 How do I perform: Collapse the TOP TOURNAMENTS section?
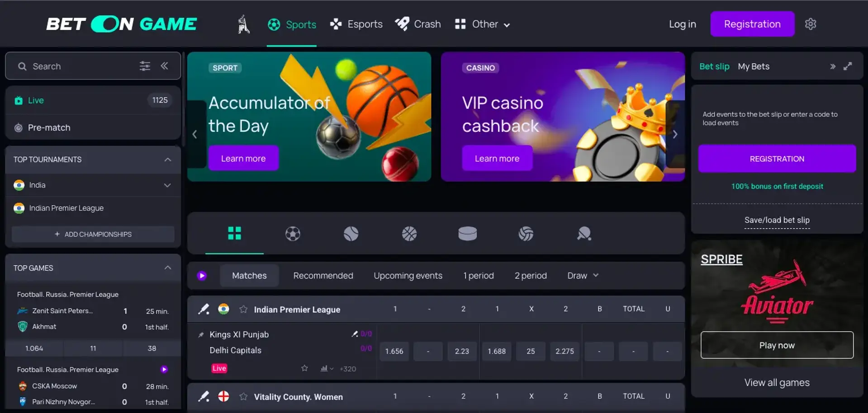[x=168, y=160]
